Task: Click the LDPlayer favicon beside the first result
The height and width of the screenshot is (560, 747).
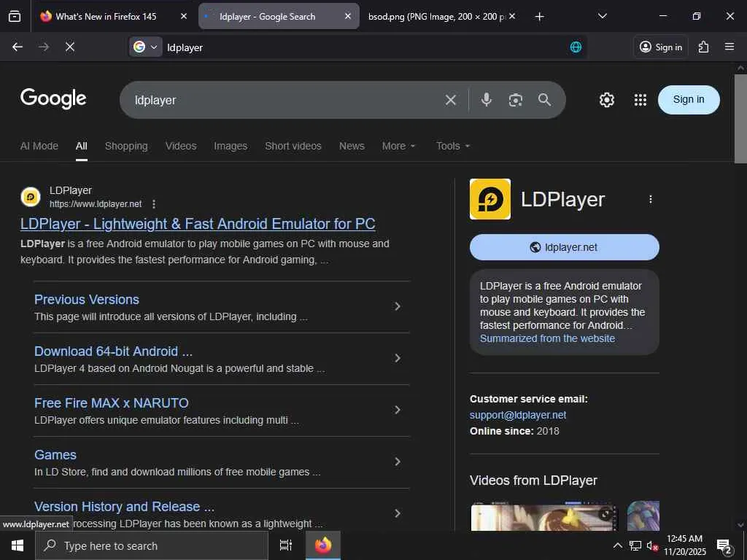Action: tap(31, 197)
